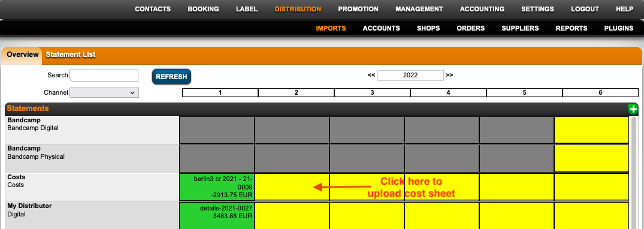Click Costs yellow cell for month 5

pos(516,187)
